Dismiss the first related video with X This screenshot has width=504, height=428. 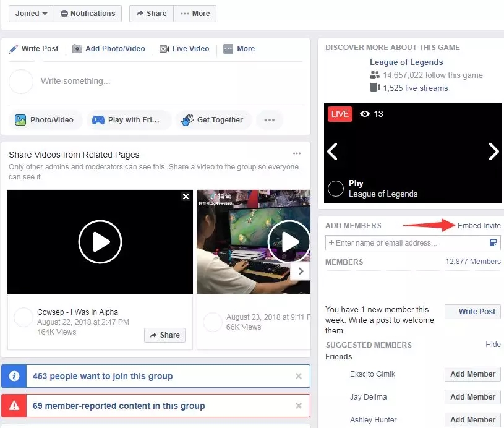(x=186, y=196)
